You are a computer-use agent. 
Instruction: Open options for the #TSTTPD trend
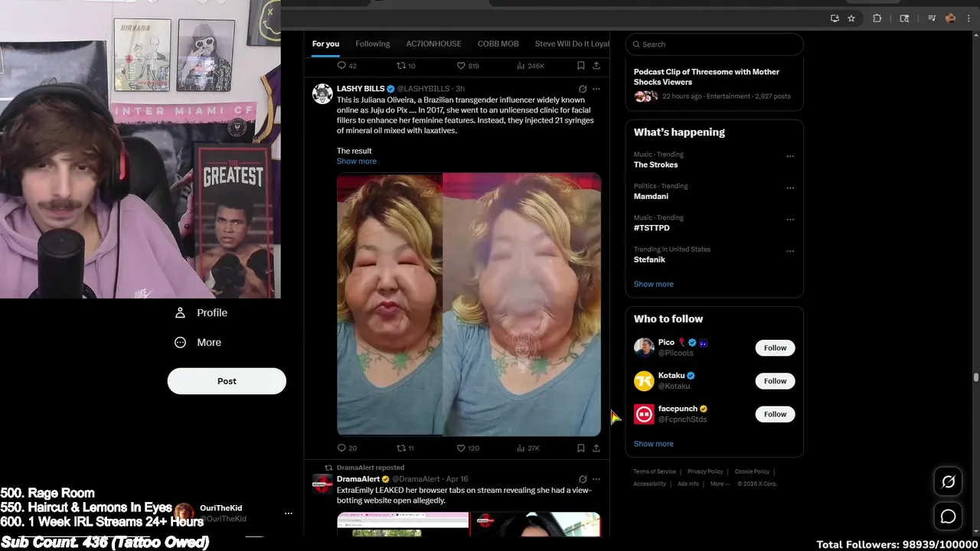[790, 220]
